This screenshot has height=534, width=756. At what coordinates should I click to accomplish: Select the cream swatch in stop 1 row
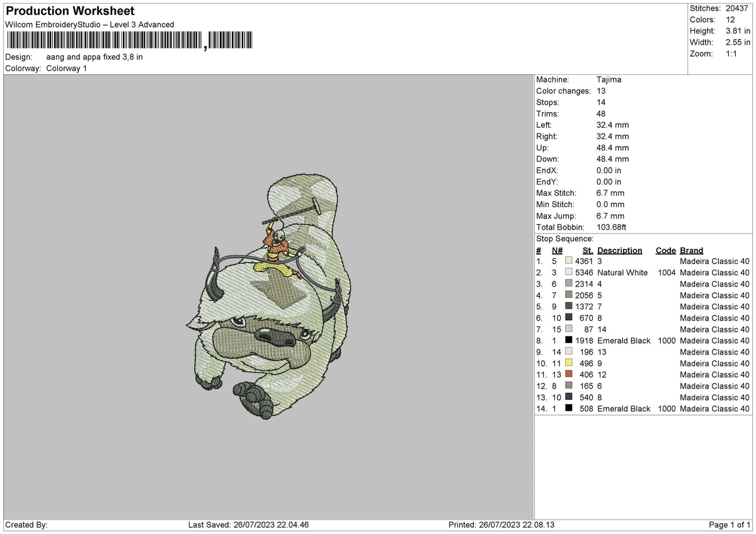click(569, 261)
